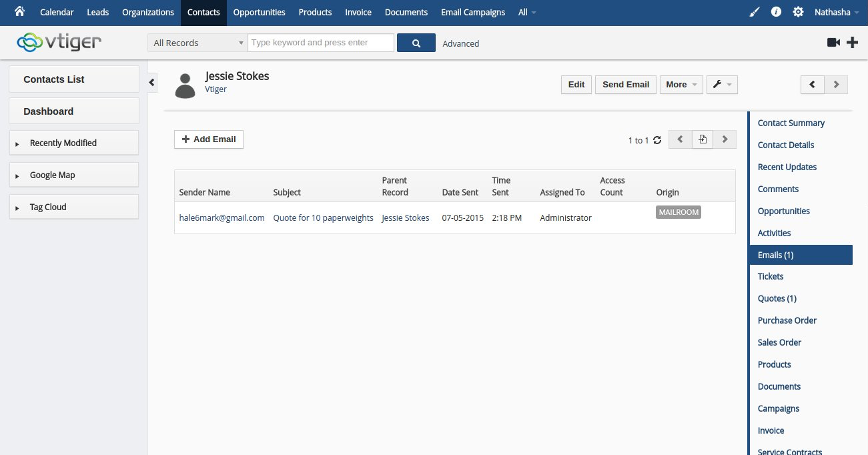This screenshot has height=455, width=868.
Task: Refresh the emails list count
Action: [657, 140]
